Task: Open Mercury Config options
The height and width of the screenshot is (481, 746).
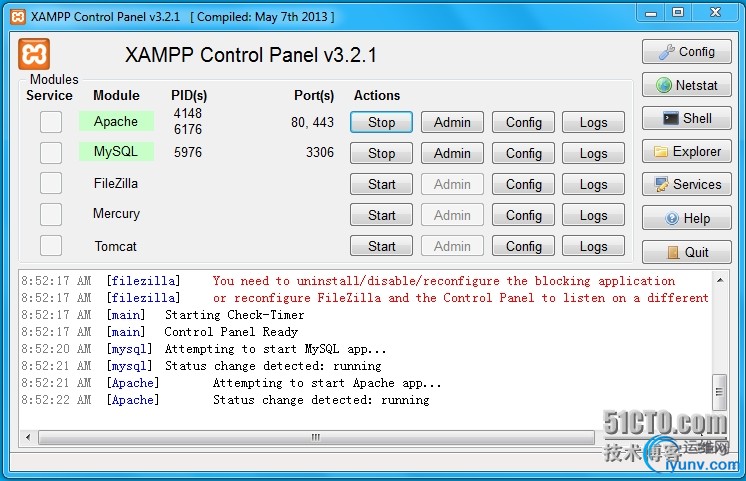Action: tap(523, 215)
